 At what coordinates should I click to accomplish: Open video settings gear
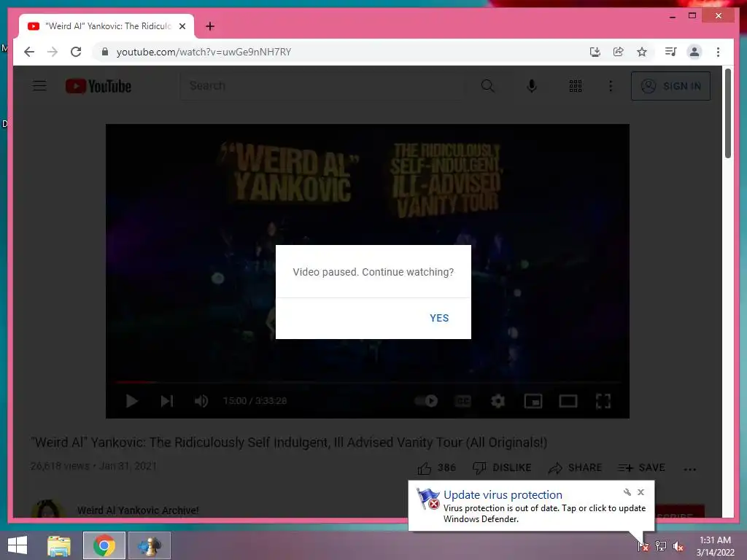pos(498,401)
